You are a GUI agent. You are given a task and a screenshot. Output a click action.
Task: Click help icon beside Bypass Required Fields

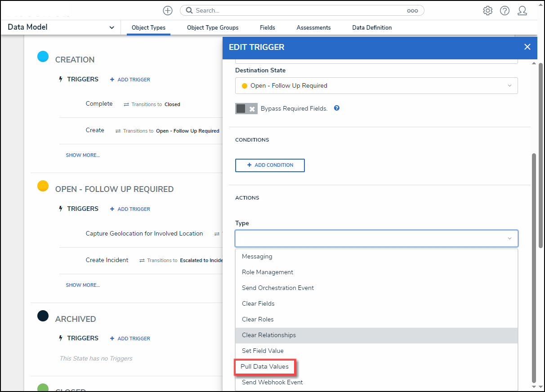(x=336, y=108)
